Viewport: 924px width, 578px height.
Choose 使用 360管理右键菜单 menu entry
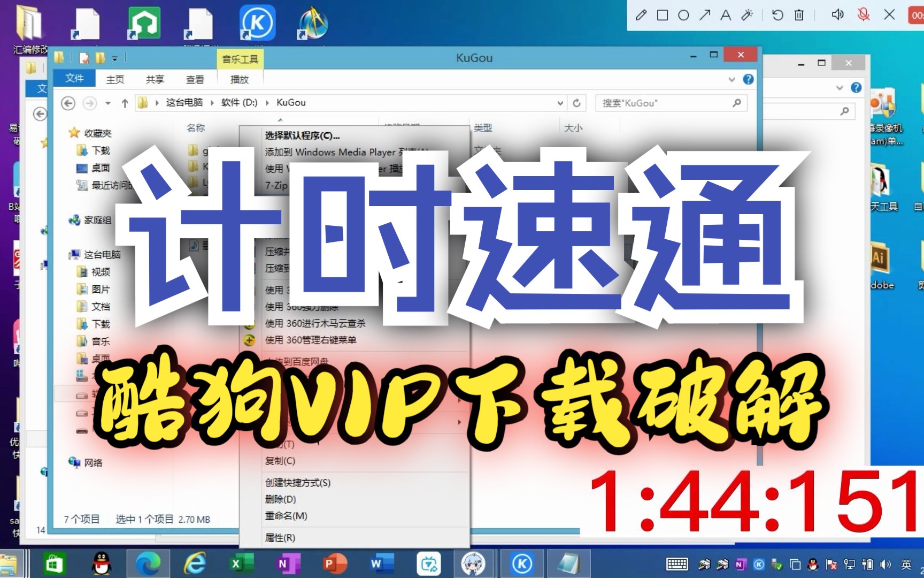[x=311, y=340]
